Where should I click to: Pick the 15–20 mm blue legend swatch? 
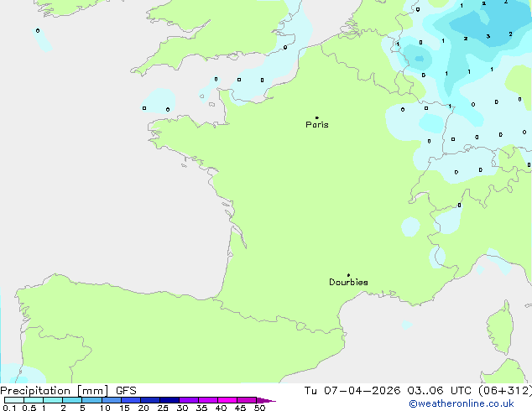click(x=131, y=400)
